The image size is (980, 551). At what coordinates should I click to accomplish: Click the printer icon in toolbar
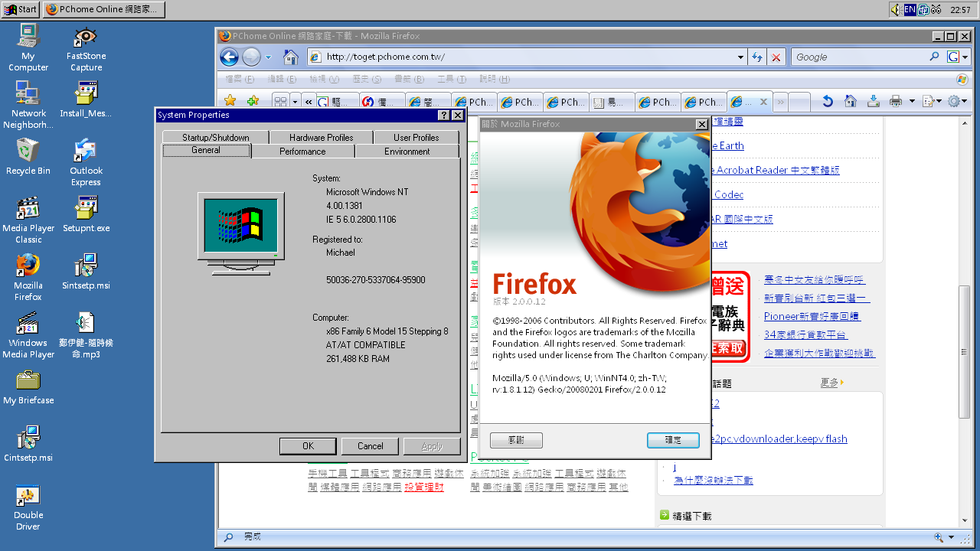click(x=896, y=101)
